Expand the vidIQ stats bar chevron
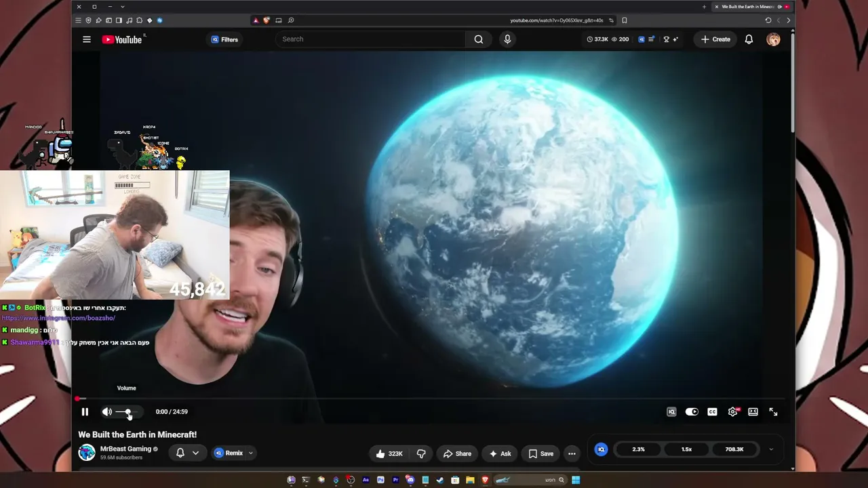This screenshot has height=488, width=868. point(770,449)
